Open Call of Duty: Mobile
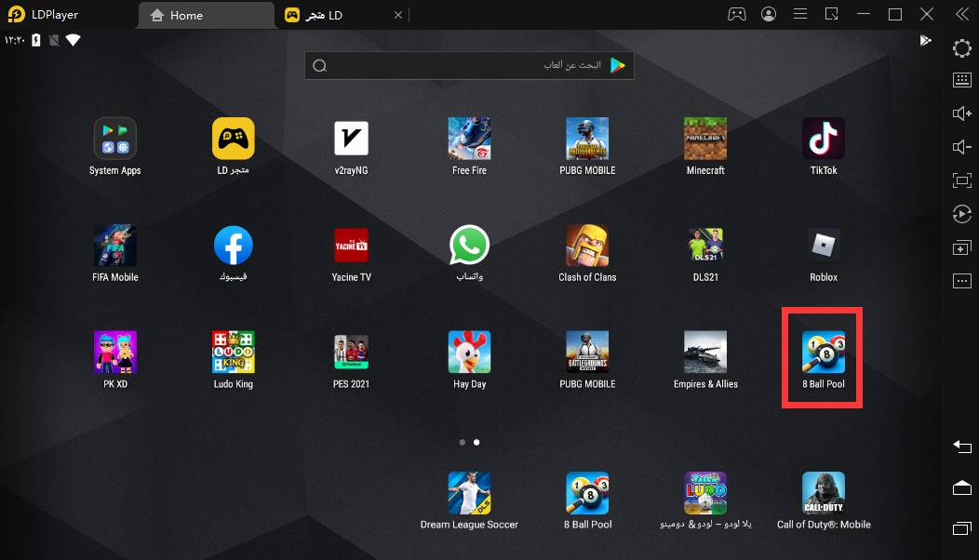The height and width of the screenshot is (560, 979). [824, 493]
